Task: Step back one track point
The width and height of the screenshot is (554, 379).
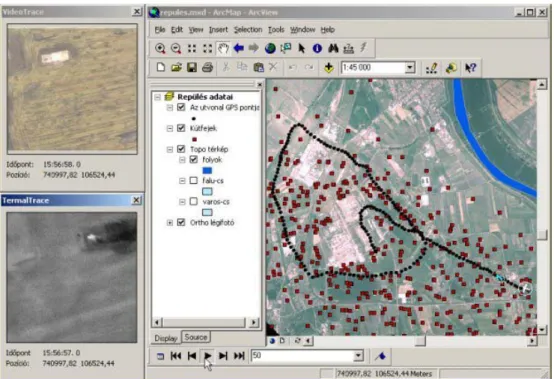Action: click(192, 356)
